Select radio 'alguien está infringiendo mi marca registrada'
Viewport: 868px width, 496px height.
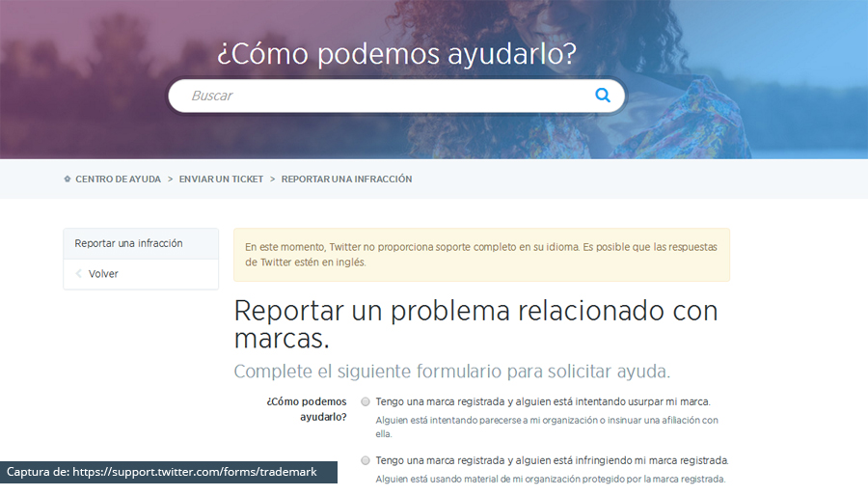point(366,460)
